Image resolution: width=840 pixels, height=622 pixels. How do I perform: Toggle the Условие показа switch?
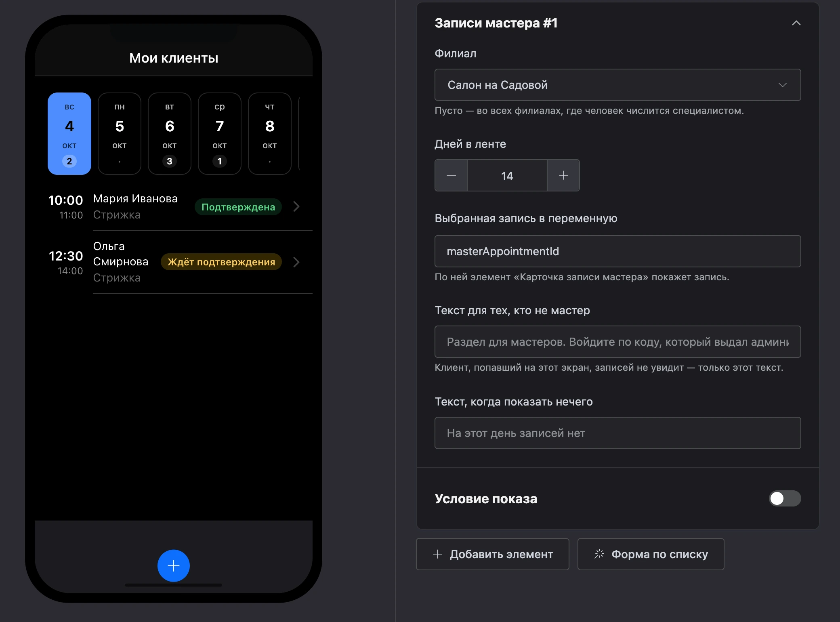pos(785,498)
